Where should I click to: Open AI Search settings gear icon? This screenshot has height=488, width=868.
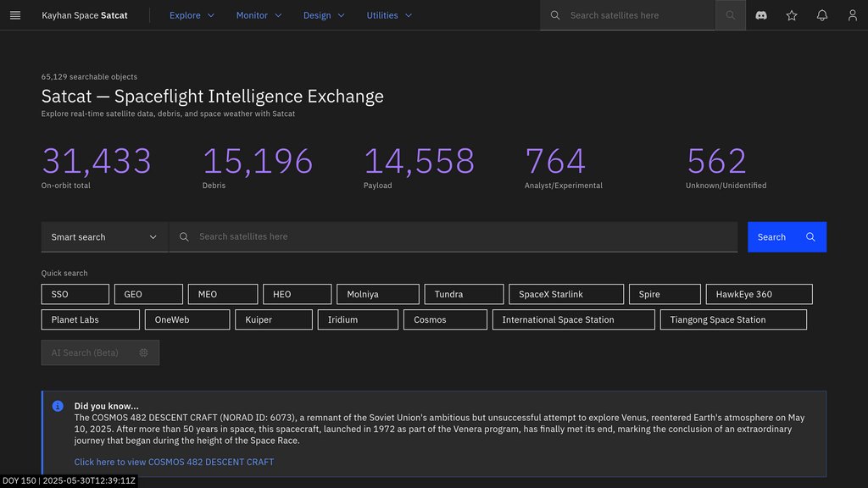click(x=143, y=352)
